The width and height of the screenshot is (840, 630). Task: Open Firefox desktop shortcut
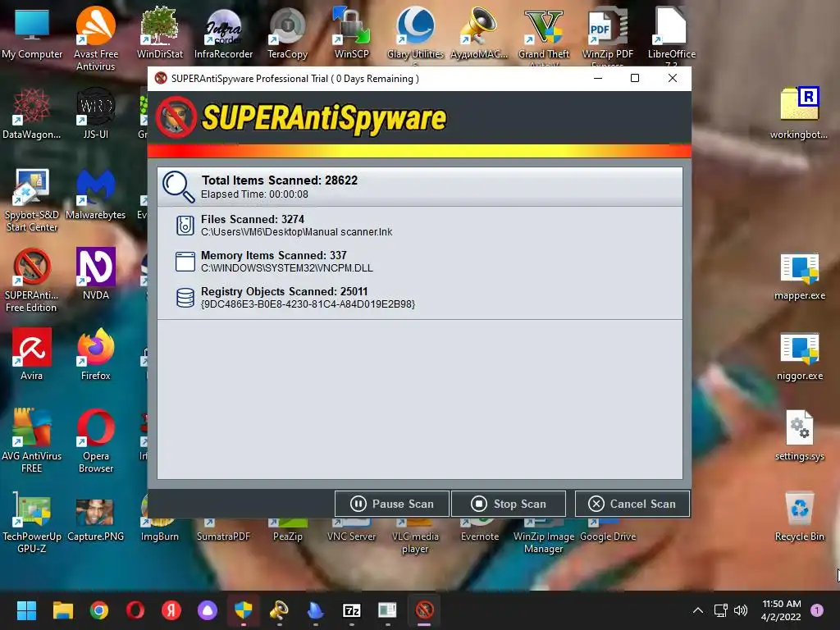pos(95,354)
